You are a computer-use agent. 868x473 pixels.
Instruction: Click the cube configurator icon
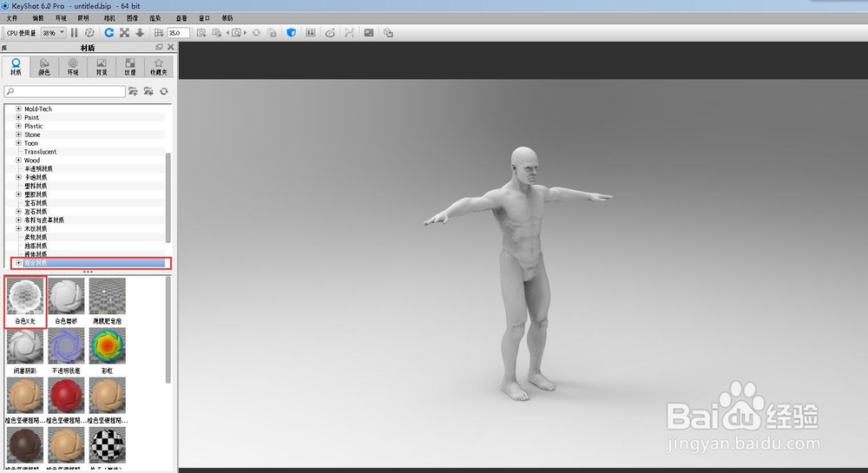pyautogui.click(x=388, y=33)
